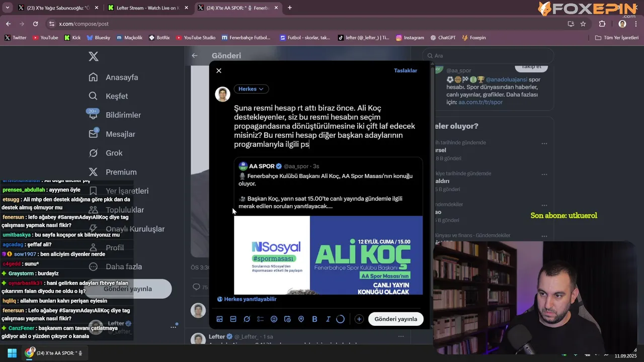The height and width of the screenshot is (362, 644).
Task: Click browser back button
Action: (8, 24)
